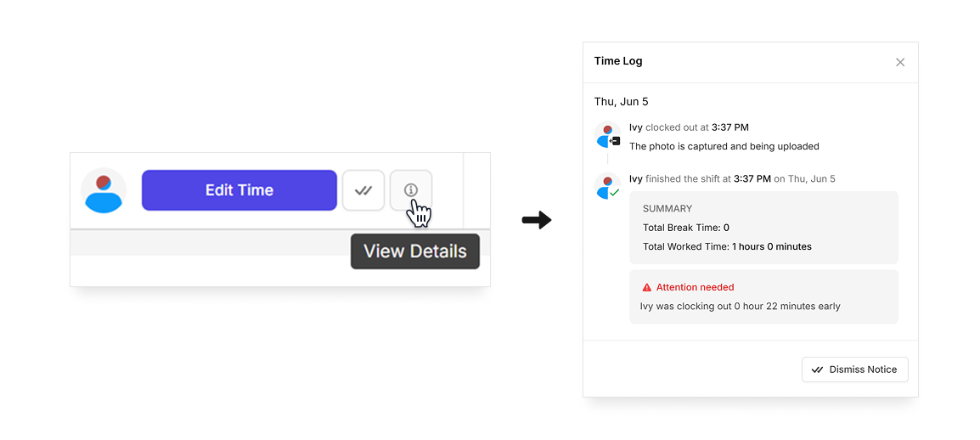Screen dimensions: 980x440
Task: Click Ivy's clocked out avatar icon
Action: (x=607, y=135)
